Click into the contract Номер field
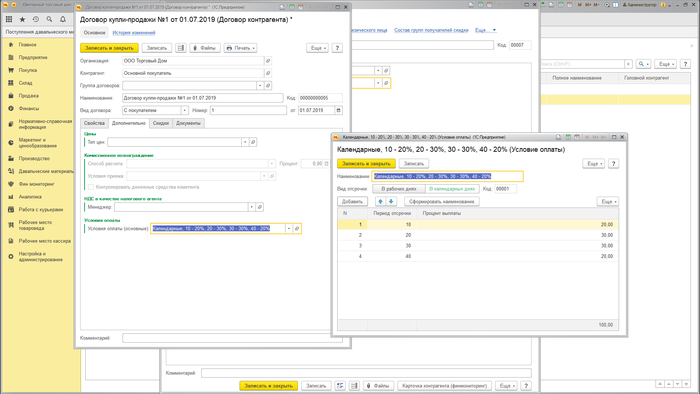700x394 pixels. click(x=248, y=110)
